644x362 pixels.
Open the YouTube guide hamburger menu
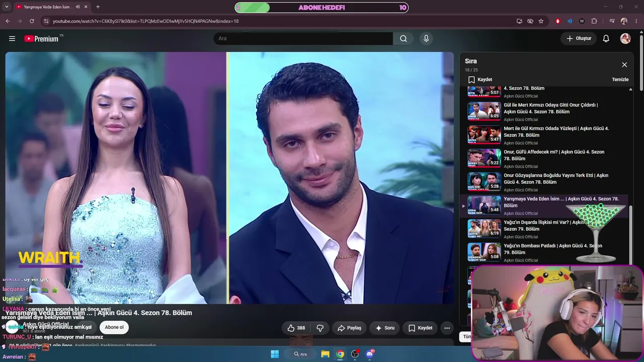12,39
